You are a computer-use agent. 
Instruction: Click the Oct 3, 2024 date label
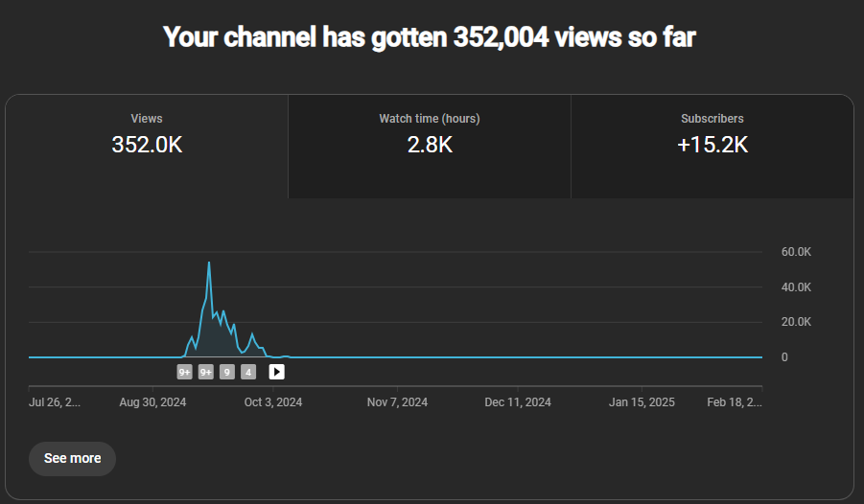point(273,402)
